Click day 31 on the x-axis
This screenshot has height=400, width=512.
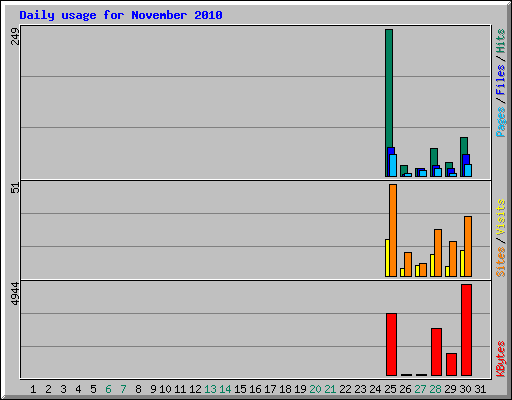coord(480,389)
